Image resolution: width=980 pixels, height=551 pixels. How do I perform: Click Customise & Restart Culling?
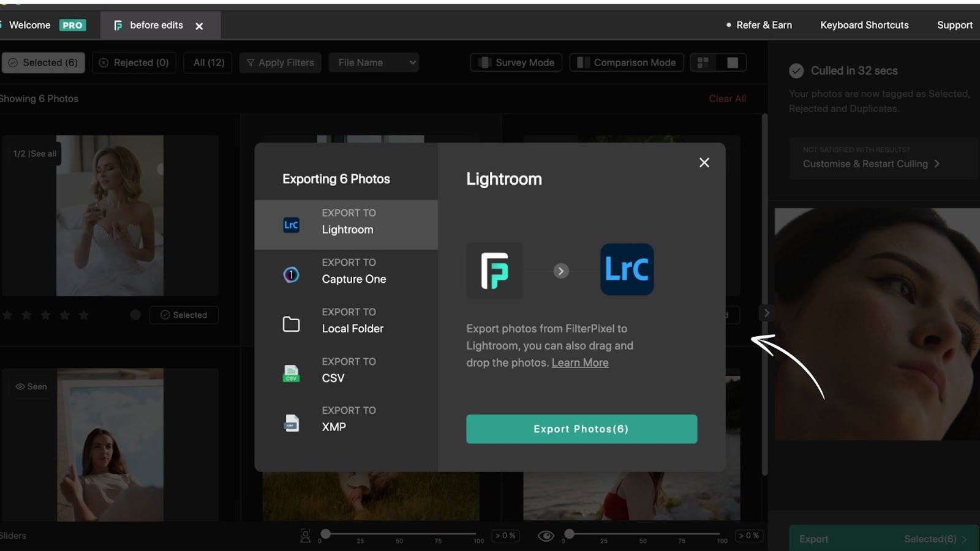872,163
